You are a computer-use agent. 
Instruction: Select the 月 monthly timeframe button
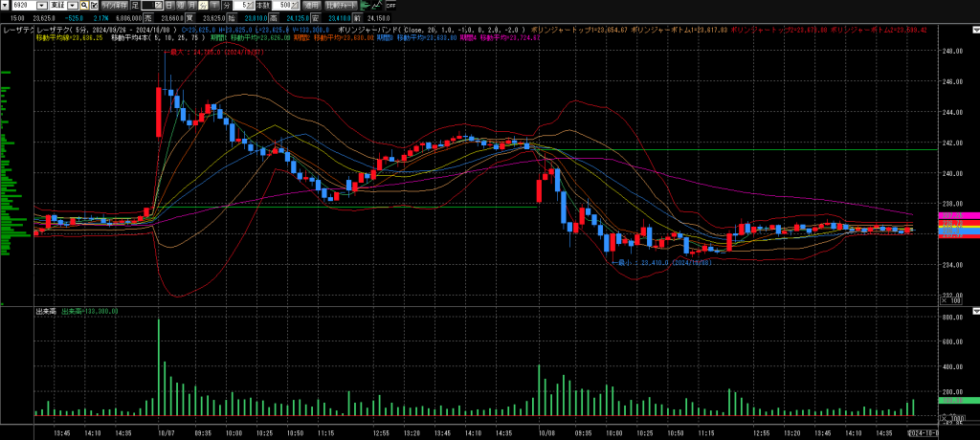tap(191, 6)
